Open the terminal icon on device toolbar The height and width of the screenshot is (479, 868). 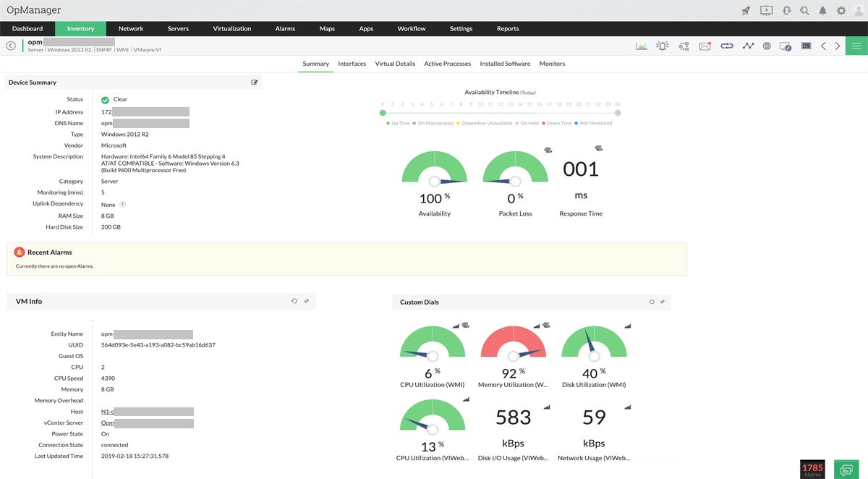pyautogui.click(x=805, y=46)
